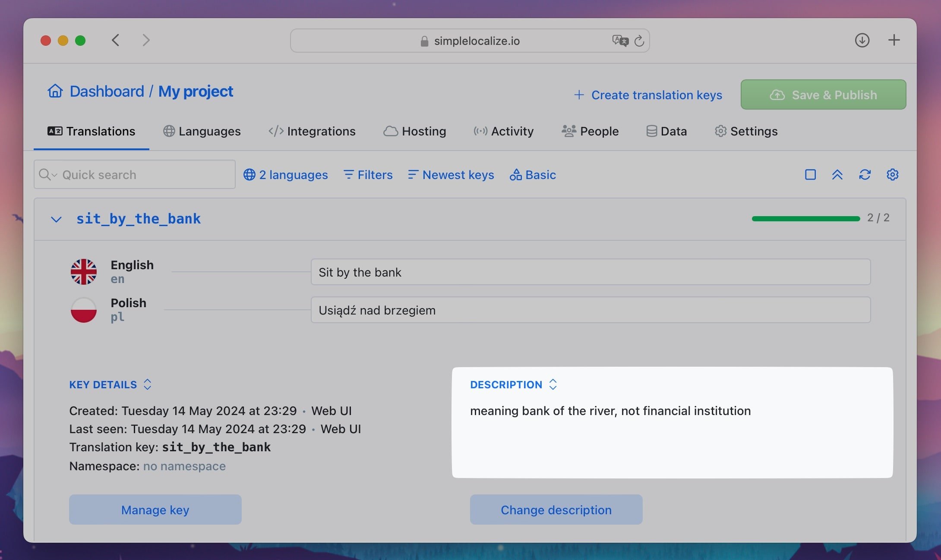Toggle the KEY DETAILS section expander

click(x=147, y=384)
